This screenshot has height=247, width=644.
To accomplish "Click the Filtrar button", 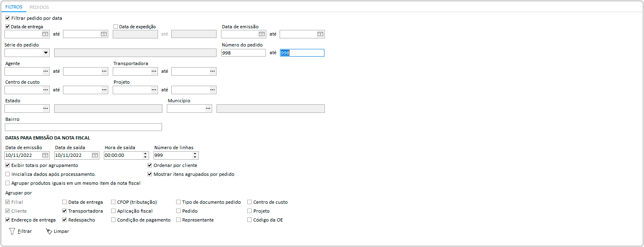I will pyautogui.click(x=21, y=231).
